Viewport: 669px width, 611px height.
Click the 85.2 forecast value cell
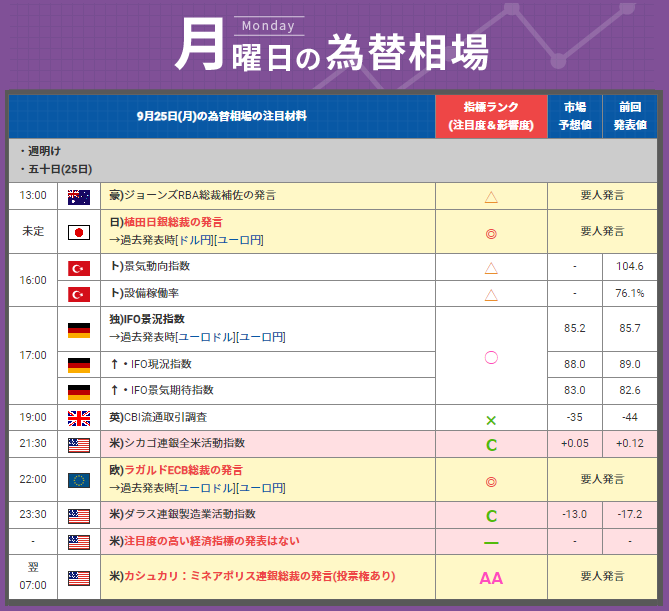(x=575, y=329)
